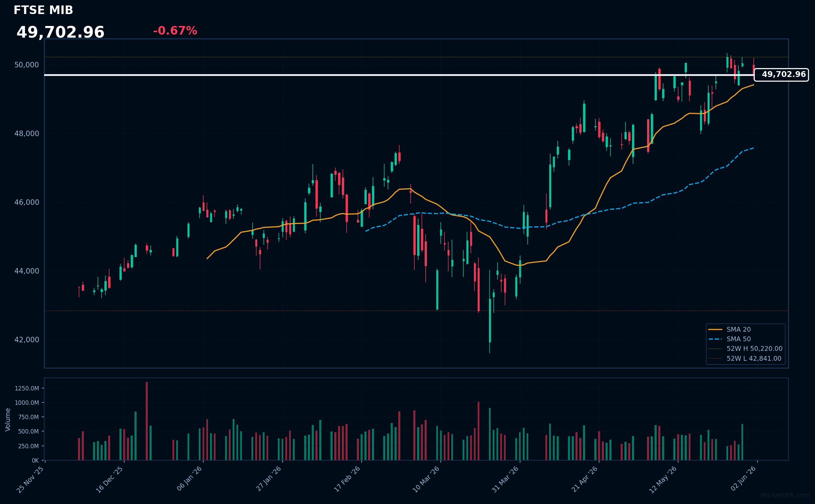Click the boxed 49,702.96 price tag on right
Image resolution: width=815 pixels, height=504 pixels.
coord(781,75)
